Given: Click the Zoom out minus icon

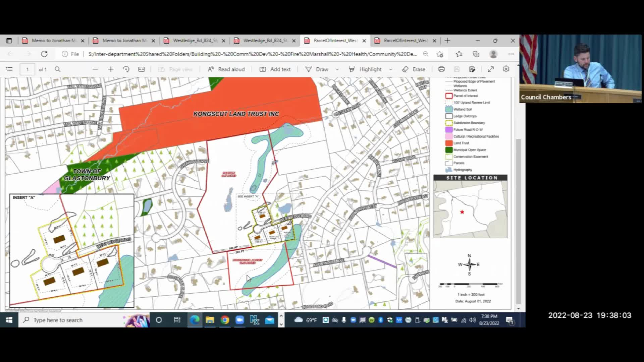Looking at the screenshot, I should click(x=95, y=69).
